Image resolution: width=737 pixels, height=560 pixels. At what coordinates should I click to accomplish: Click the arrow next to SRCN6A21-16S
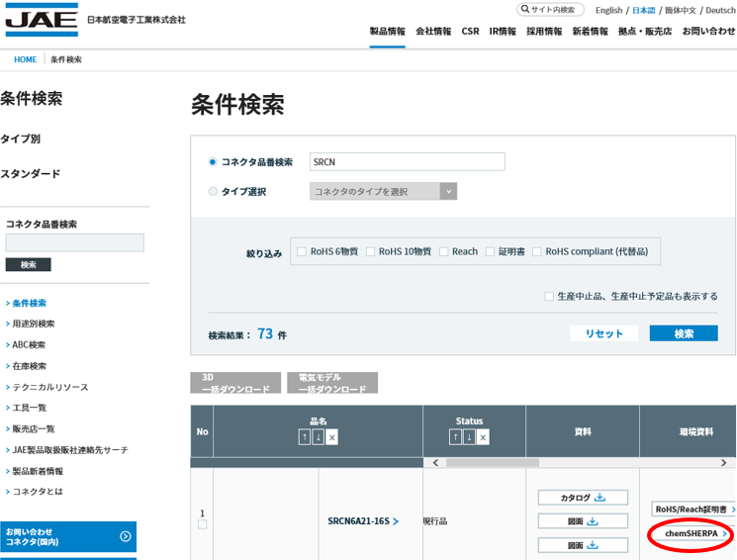(x=396, y=521)
